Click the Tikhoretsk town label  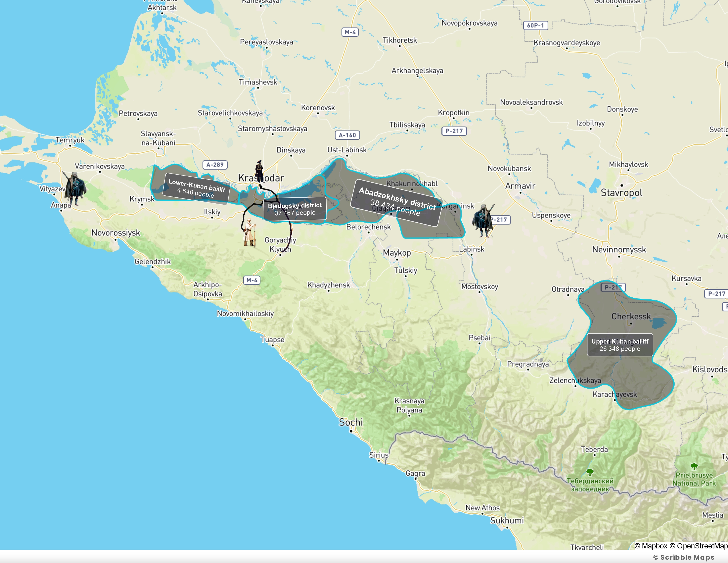pos(400,40)
